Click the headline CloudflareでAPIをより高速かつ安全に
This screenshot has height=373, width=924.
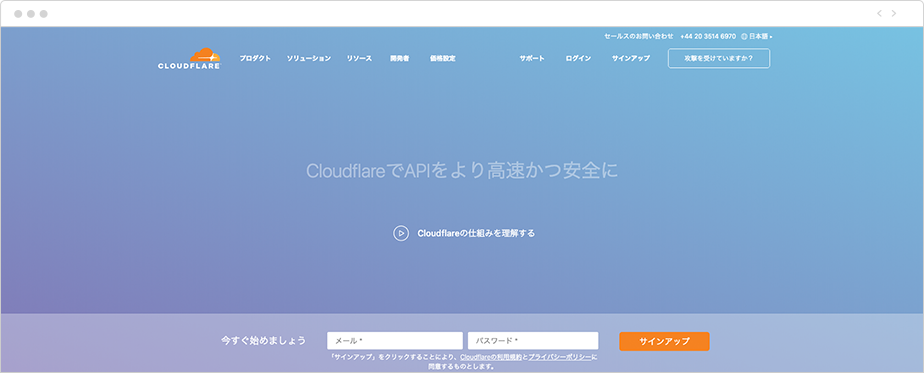click(462, 171)
